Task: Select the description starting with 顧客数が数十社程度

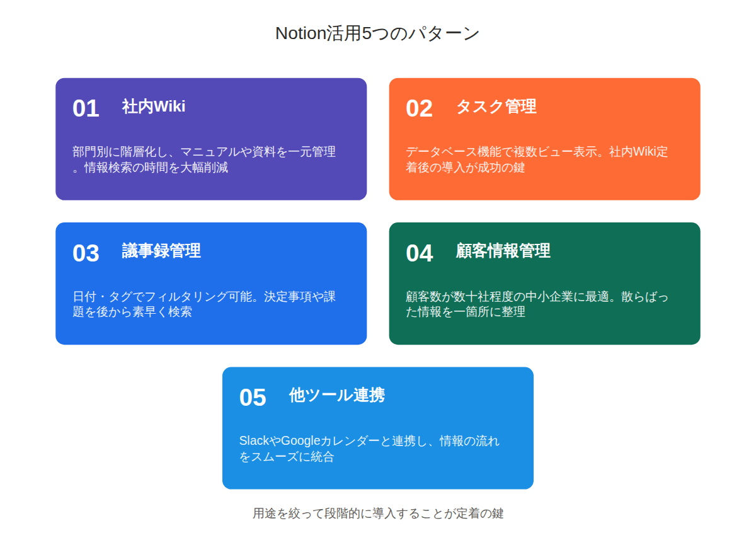Action: pyautogui.click(x=537, y=304)
